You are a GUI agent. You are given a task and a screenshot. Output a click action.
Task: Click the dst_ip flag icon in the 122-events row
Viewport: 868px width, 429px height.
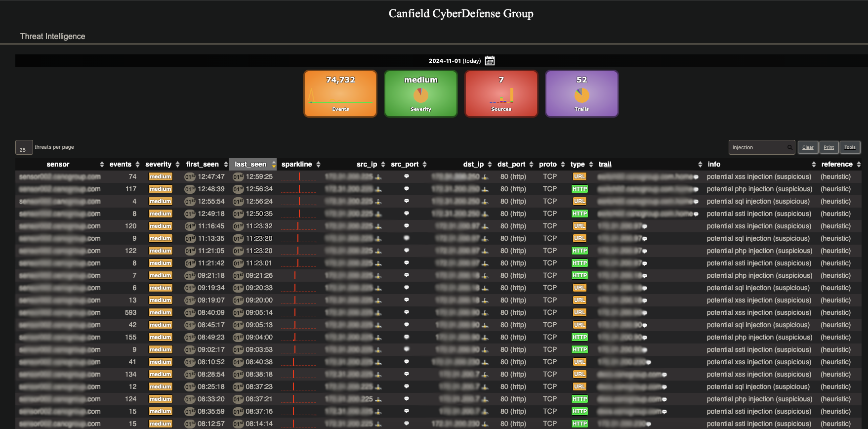485,251
